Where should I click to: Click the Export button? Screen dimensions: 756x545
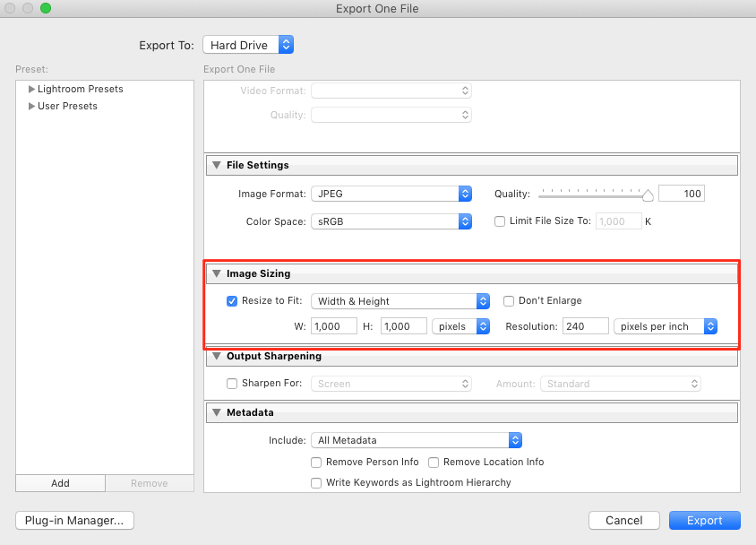[704, 521]
